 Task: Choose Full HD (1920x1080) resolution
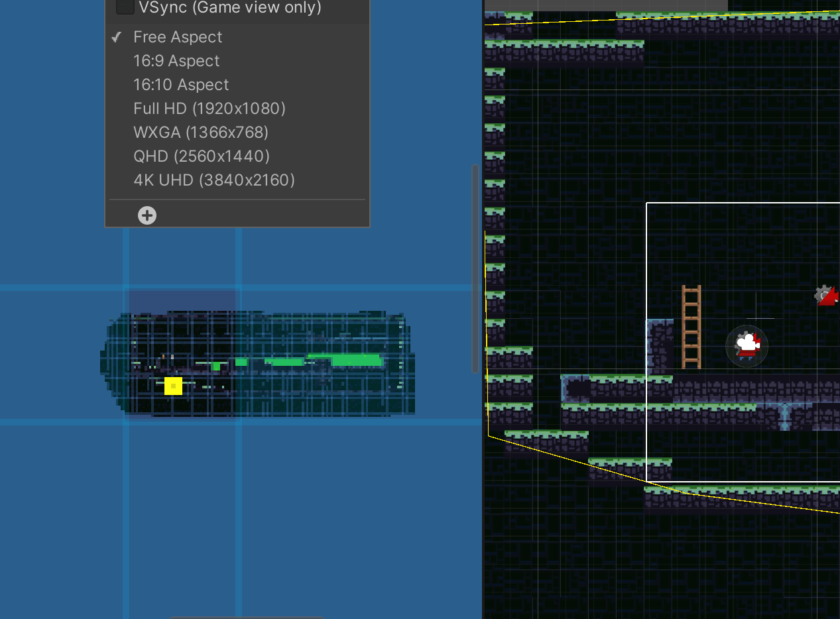[x=210, y=108]
